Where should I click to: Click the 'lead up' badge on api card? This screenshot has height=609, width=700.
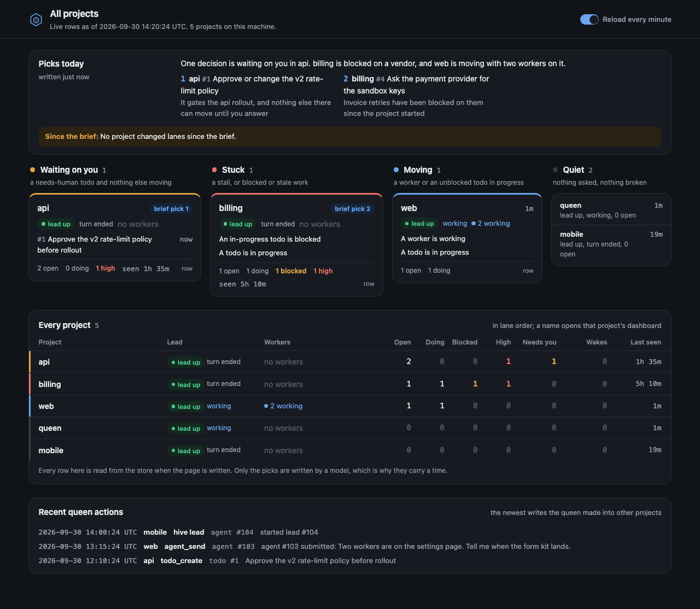click(56, 224)
